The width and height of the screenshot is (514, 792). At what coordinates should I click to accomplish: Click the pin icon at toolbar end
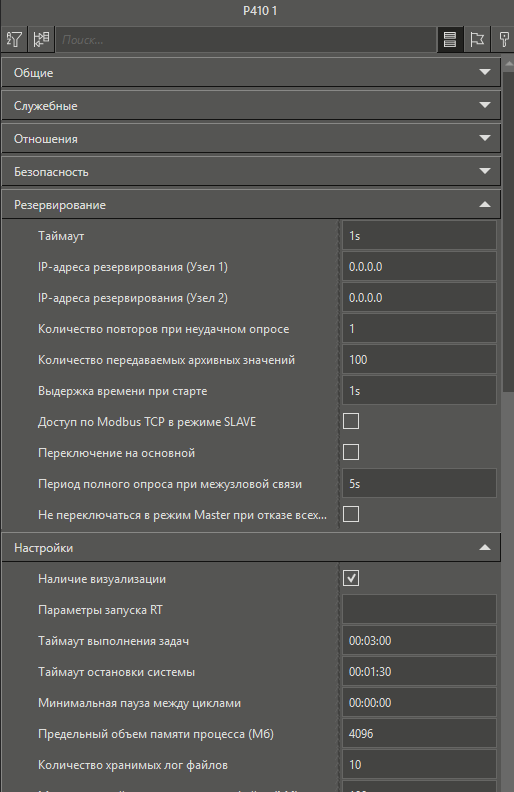click(x=503, y=39)
